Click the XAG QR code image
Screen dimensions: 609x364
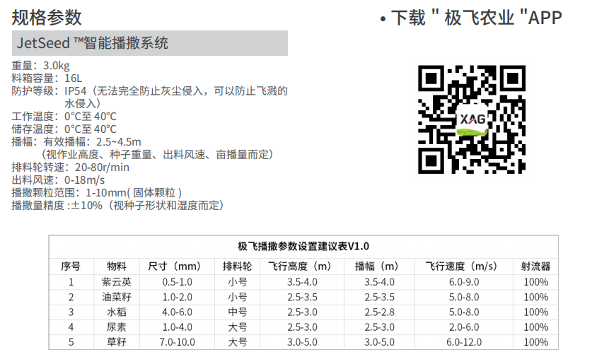(472, 119)
